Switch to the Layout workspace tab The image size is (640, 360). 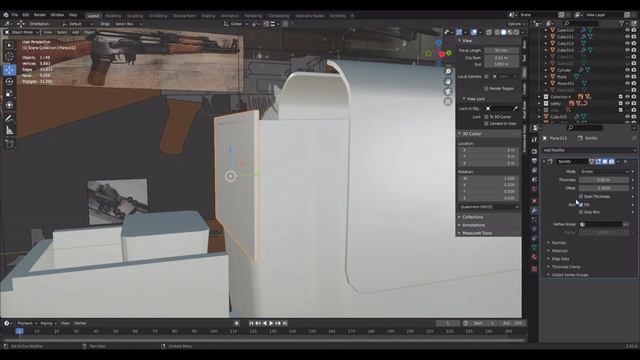tap(93, 16)
